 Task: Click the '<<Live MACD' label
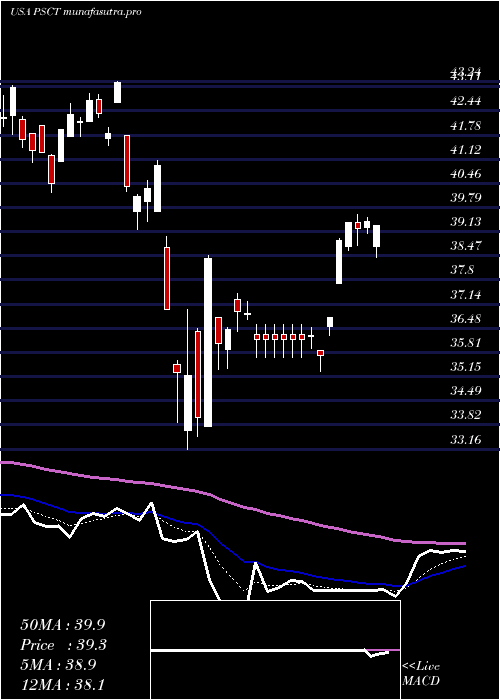pos(421,673)
